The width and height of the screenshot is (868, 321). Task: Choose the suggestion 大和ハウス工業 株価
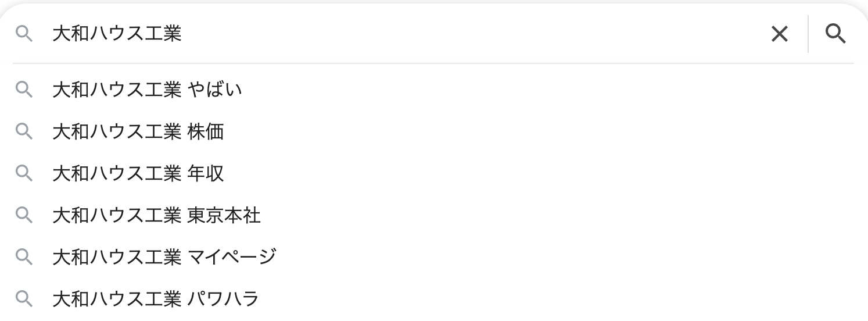138,131
